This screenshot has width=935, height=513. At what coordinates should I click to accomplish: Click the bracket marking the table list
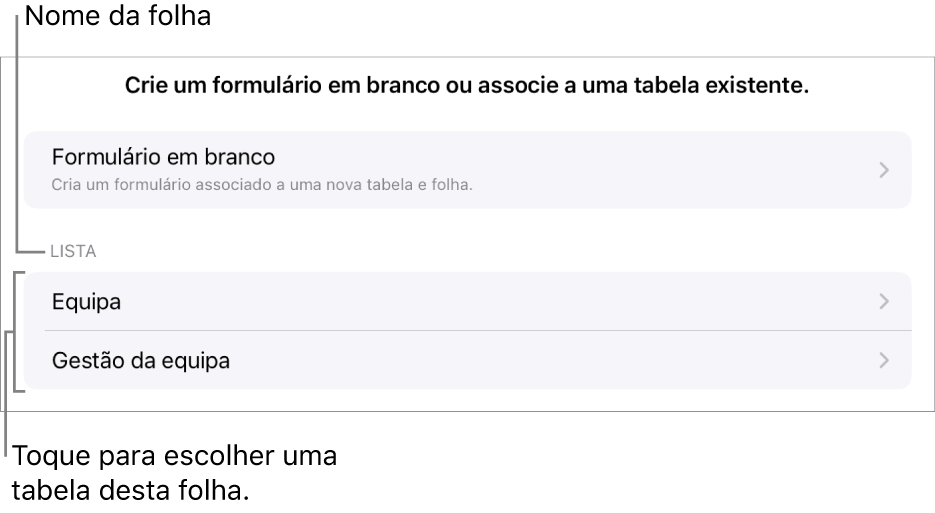pos(17,331)
